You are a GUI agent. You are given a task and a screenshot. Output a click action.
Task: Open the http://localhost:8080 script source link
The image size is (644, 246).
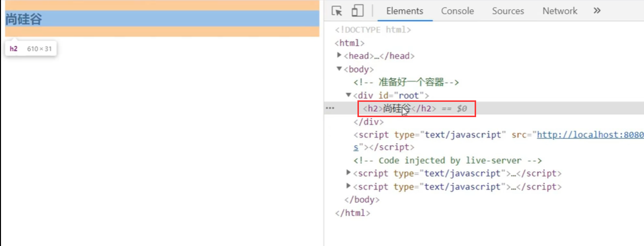(590, 134)
